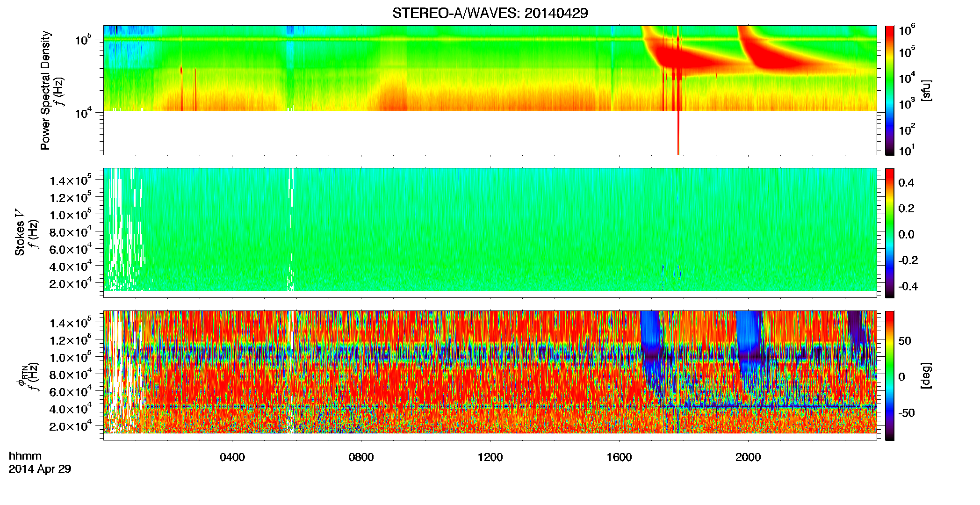Click the 0800 time tick label
Screen dimensions: 980x505
(361, 457)
